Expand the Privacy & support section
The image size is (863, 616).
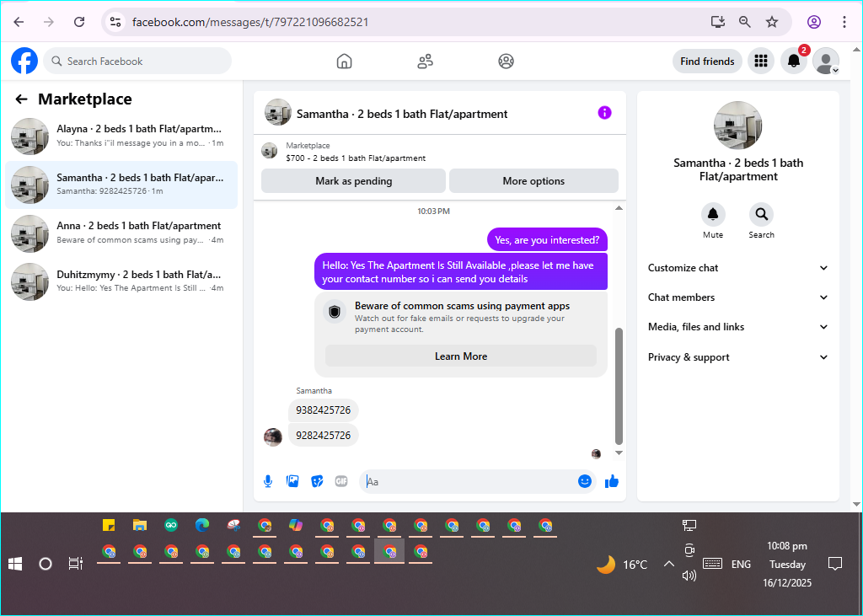pyautogui.click(x=738, y=357)
